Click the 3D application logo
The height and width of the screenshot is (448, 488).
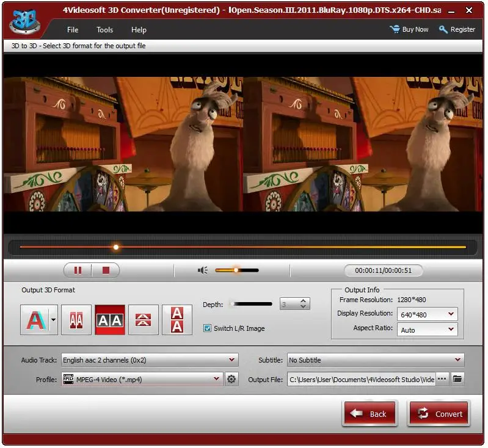click(x=24, y=21)
